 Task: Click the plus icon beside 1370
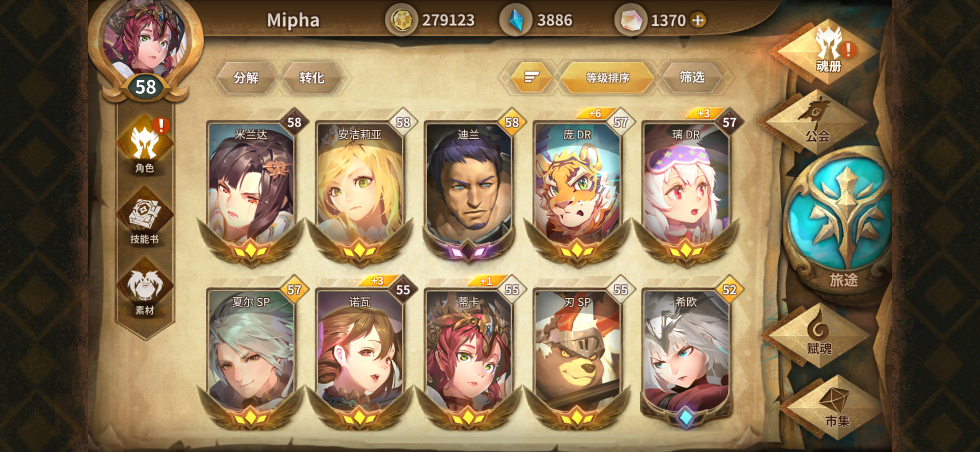[x=698, y=20]
